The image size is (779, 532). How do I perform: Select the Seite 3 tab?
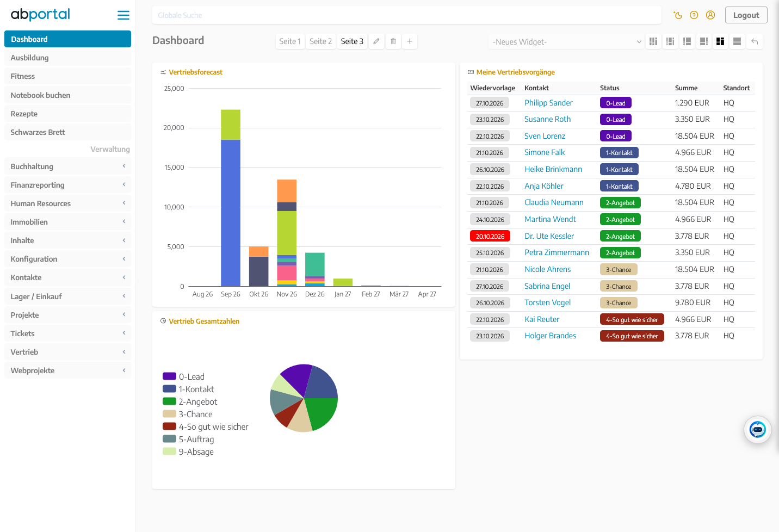pos(352,41)
